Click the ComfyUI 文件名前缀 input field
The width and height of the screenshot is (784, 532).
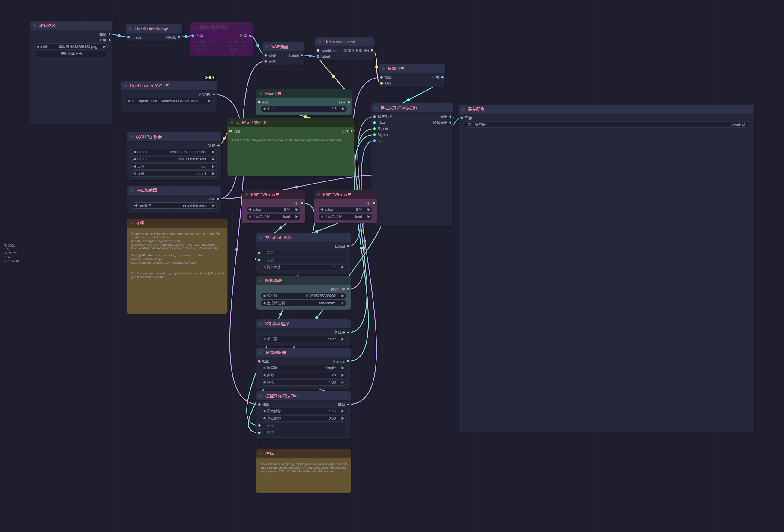(x=606, y=124)
